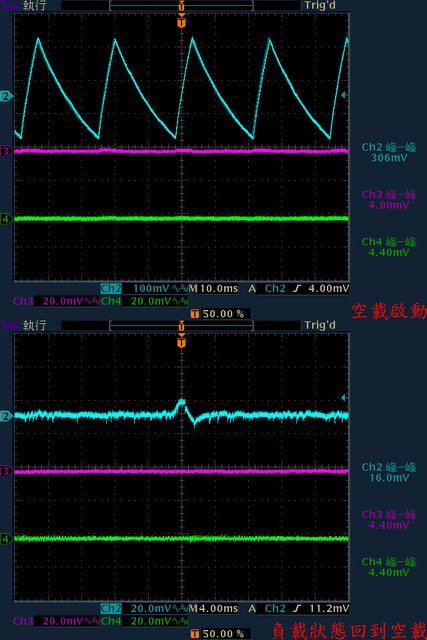This screenshot has width=427, height=640.
Task: Select the green Ch4 marker in the 4.00ms capture
Action: (6, 539)
